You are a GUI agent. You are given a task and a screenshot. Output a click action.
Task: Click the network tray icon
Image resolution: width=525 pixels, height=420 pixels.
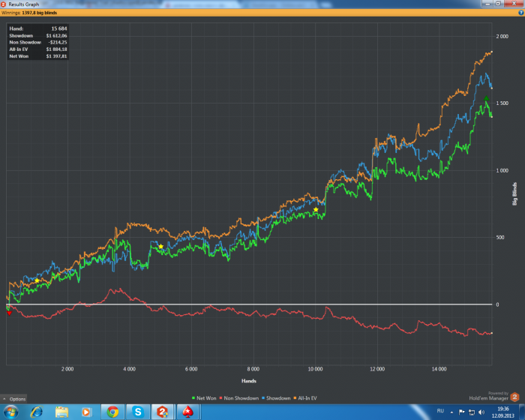coord(472,412)
